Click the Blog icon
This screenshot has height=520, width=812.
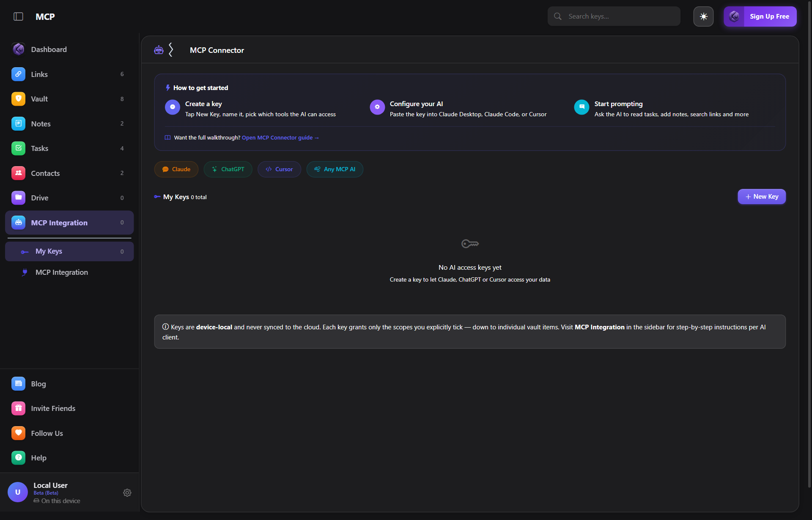pos(18,384)
